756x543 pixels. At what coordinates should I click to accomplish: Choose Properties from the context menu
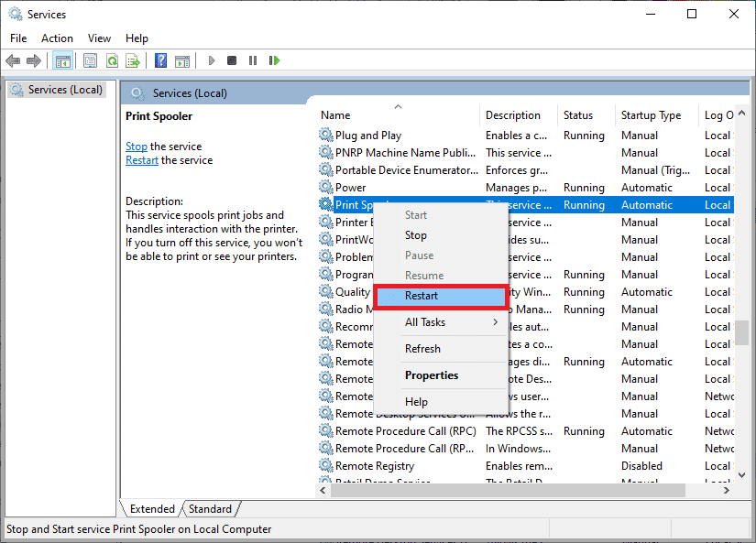point(432,375)
